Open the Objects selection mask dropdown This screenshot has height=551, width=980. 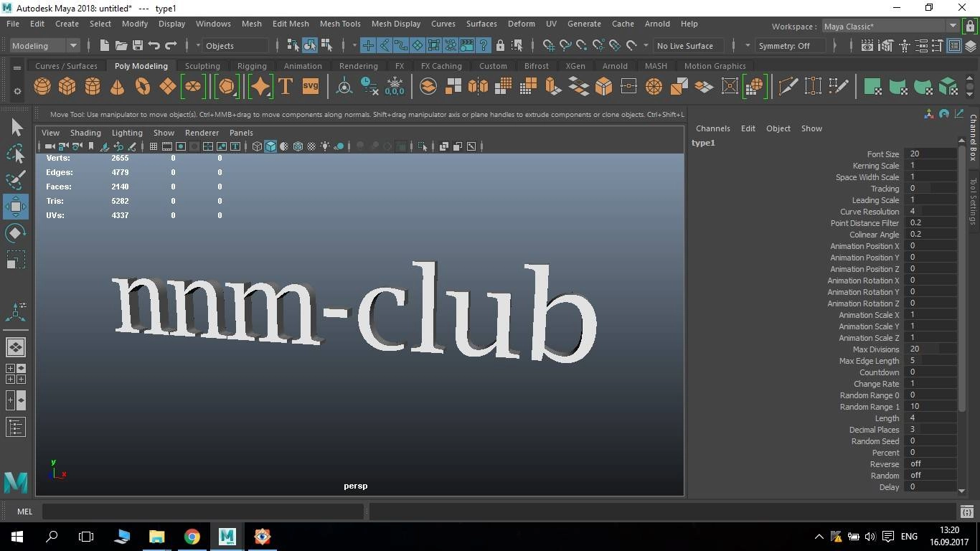click(236, 45)
